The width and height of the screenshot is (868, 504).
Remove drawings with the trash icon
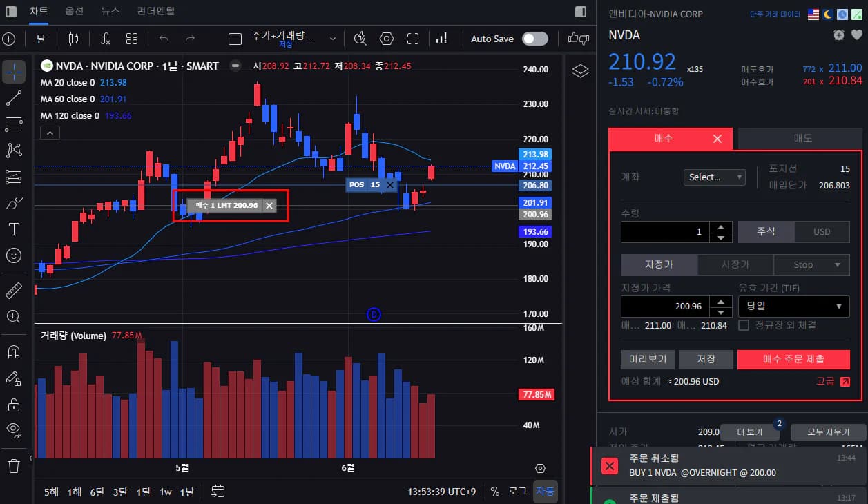(x=14, y=465)
